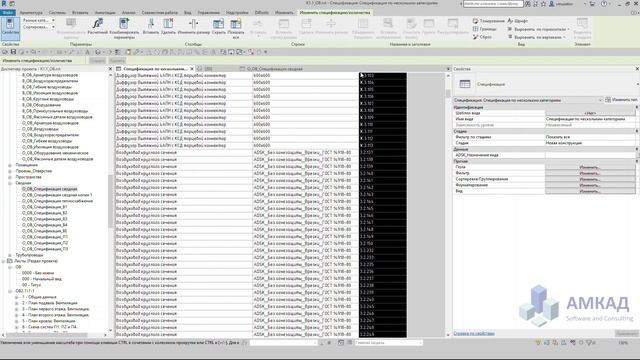
Task: Select О_ОВ_Спецификация_В1 tree item
Action: [44, 207]
